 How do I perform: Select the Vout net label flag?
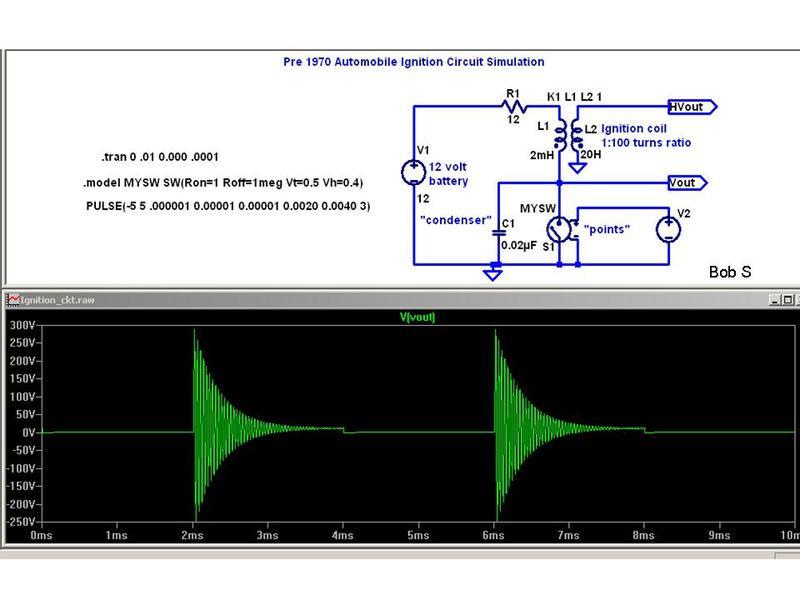click(687, 183)
